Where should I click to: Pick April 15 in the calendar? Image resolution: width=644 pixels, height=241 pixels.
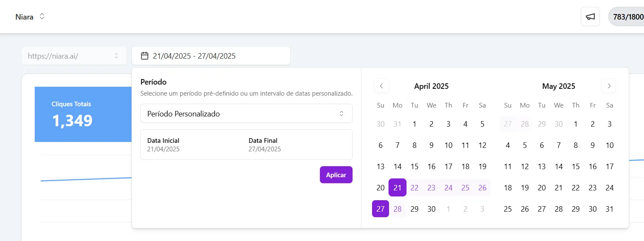(414, 166)
